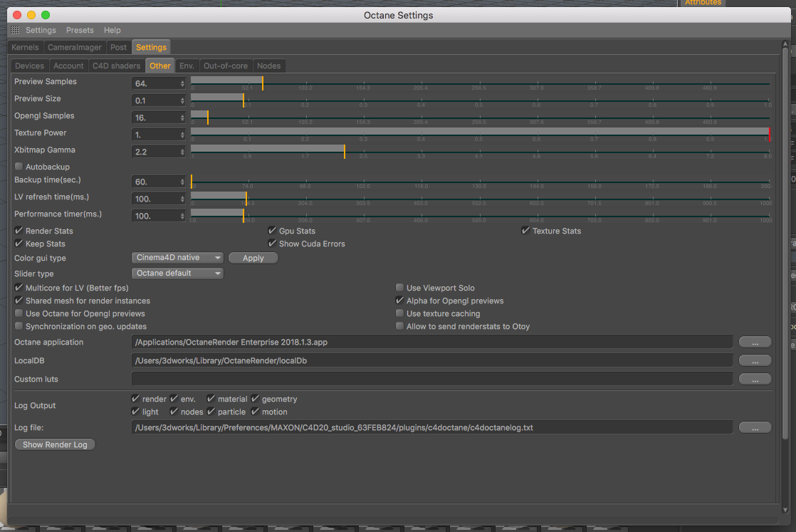This screenshot has height=532, width=796.
Task: Toggle Show Cuda Errors checkbox
Action: [272, 244]
